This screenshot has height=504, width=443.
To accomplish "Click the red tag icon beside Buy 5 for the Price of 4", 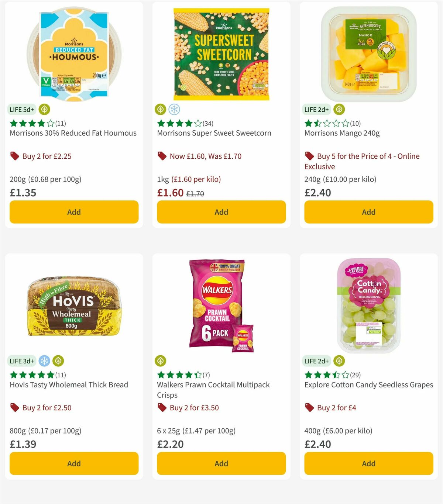I will (x=309, y=156).
